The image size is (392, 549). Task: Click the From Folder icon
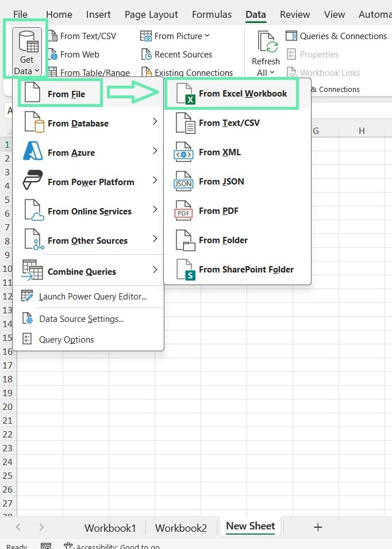pos(185,240)
